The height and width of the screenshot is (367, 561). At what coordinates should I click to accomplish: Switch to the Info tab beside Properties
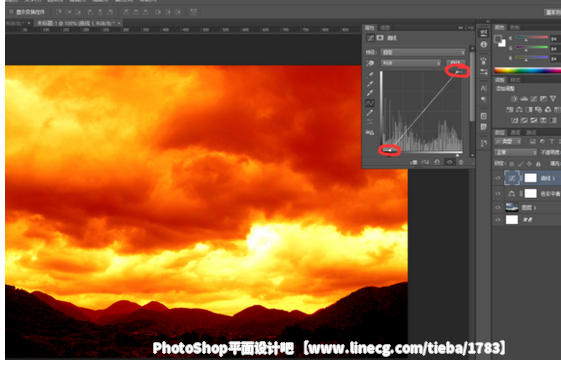click(x=385, y=28)
